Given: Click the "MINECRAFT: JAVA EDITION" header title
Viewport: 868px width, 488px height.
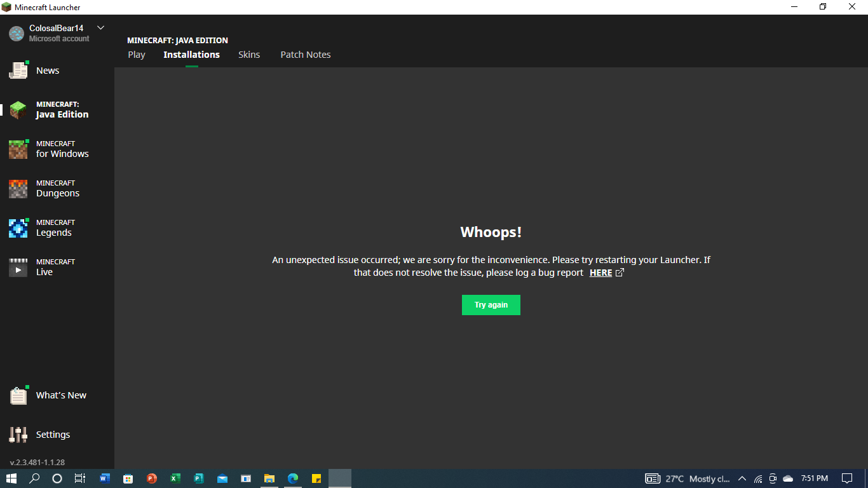Looking at the screenshot, I should [x=177, y=40].
